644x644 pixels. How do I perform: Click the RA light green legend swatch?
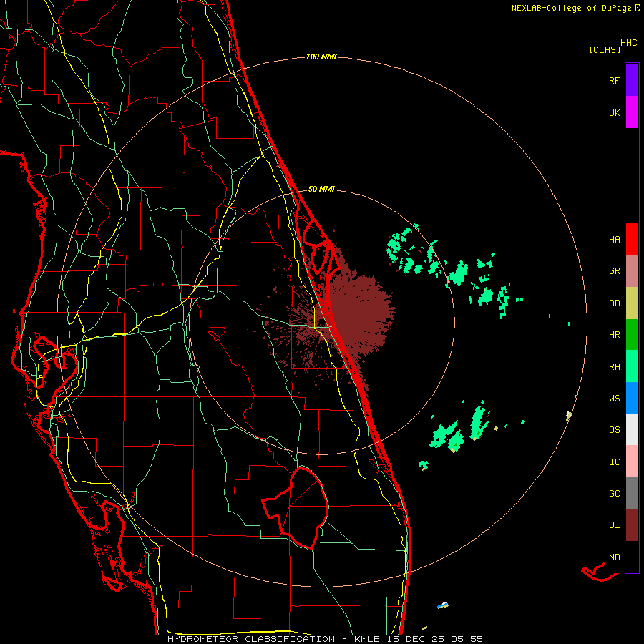tap(632, 366)
